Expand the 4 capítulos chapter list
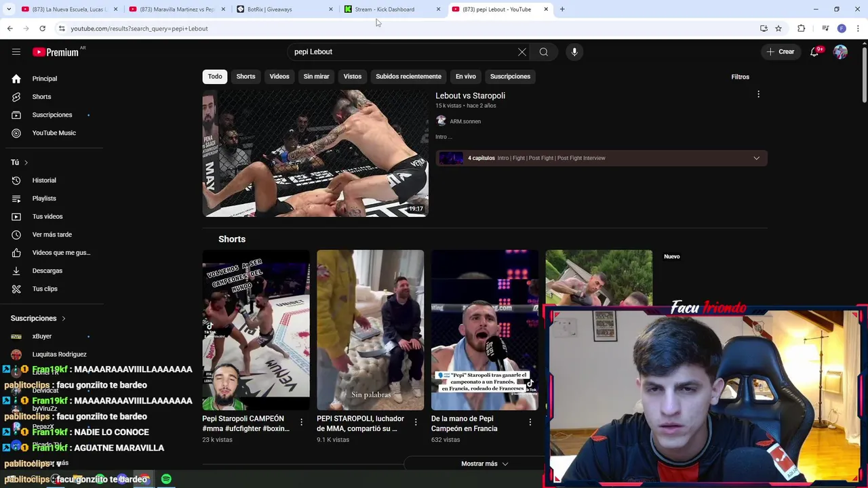Image resolution: width=868 pixels, height=488 pixels. pos(756,158)
